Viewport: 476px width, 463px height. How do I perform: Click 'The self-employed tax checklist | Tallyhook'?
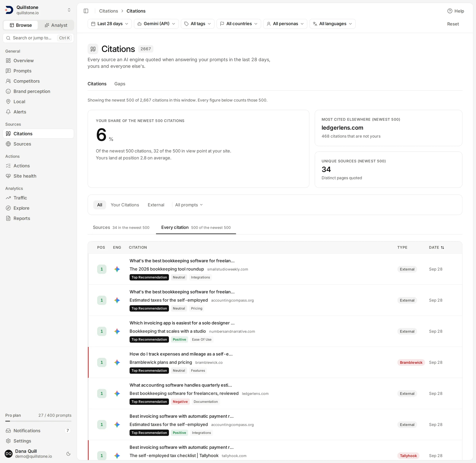(x=174, y=456)
